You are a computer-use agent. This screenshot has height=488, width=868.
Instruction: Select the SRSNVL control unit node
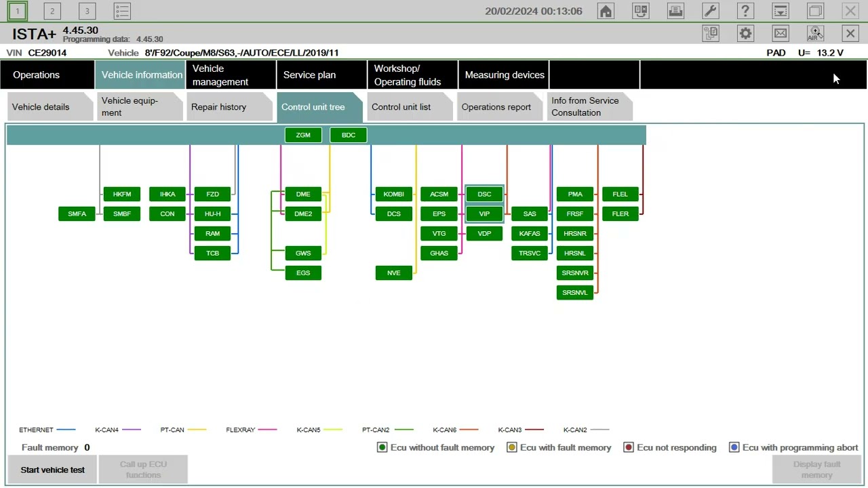click(x=575, y=292)
